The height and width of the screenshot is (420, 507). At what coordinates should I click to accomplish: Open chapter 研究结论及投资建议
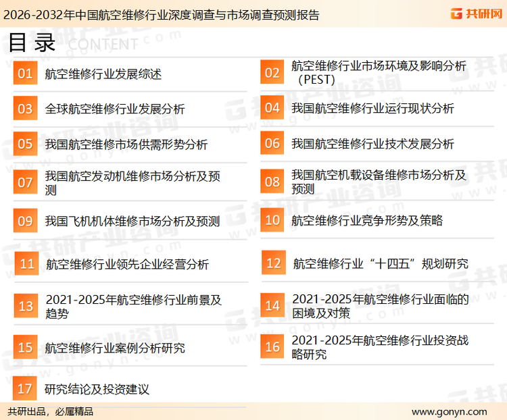click(x=97, y=389)
